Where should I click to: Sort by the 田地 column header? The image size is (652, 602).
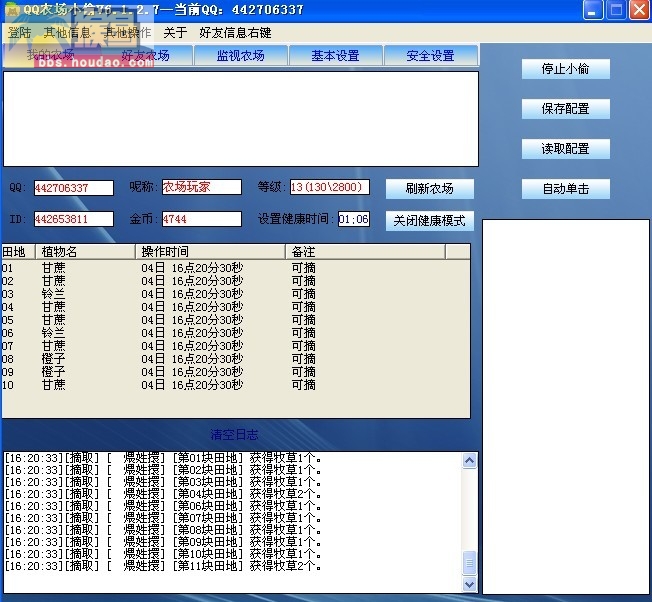pos(18,252)
